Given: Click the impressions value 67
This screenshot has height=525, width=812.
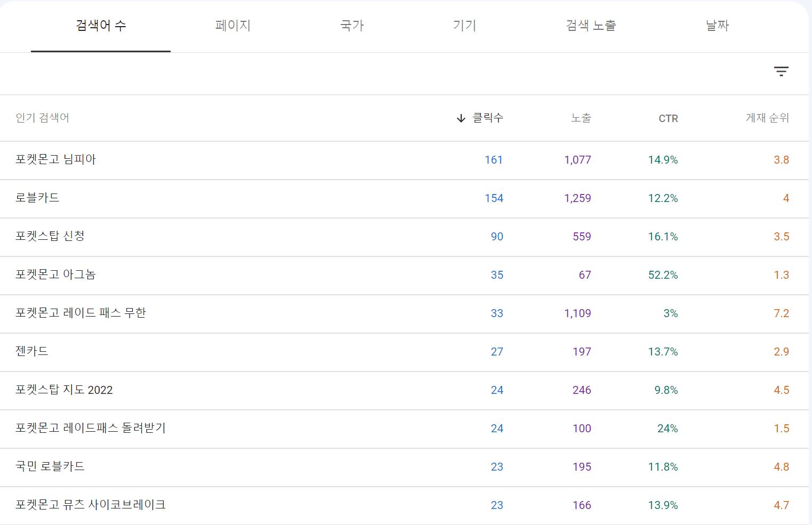Looking at the screenshot, I should click(x=585, y=275).
